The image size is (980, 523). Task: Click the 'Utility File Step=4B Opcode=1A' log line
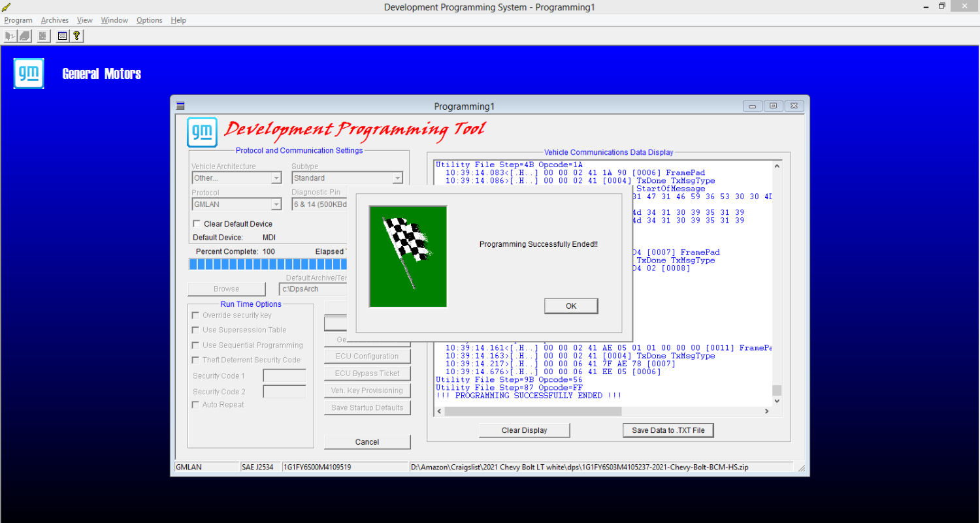click(x=509, y=165)
